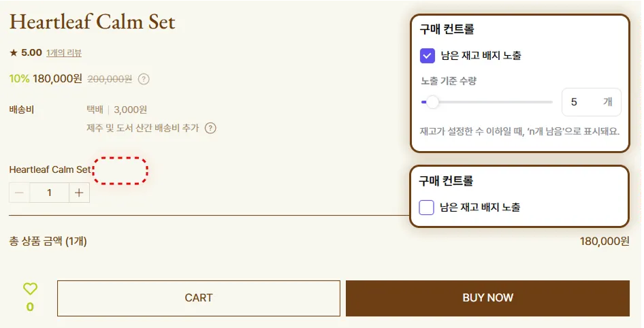Viewport: 644px width, 328px height.
Task: Click the wishlist count below the heart
Action: [x=30, y=307]
